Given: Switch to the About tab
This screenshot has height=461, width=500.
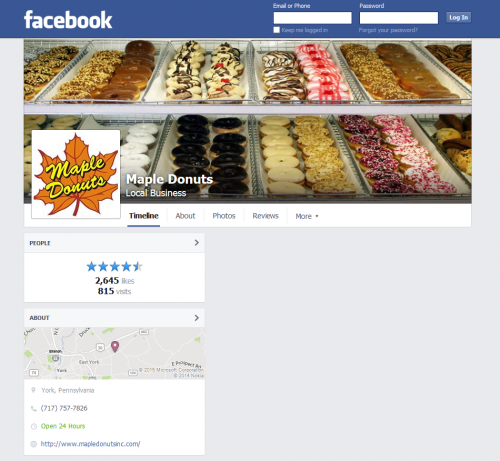Looking at the screenshot, I should coord(185,216).
